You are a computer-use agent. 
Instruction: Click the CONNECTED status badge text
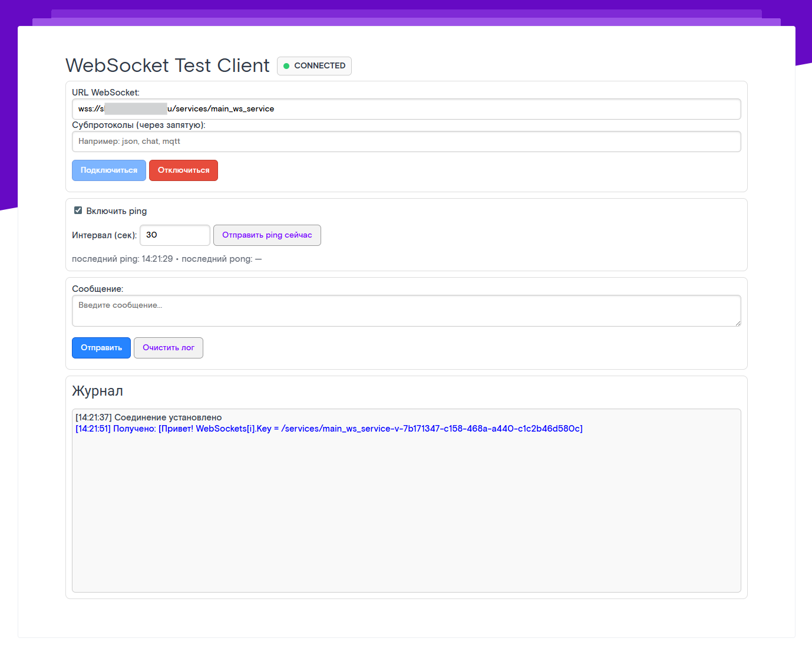pyautogui.click(x=319, y=66)
